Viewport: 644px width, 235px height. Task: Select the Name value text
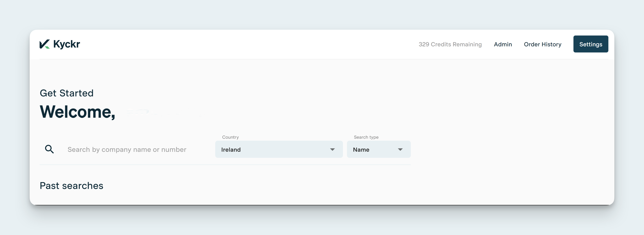[361, 150]
